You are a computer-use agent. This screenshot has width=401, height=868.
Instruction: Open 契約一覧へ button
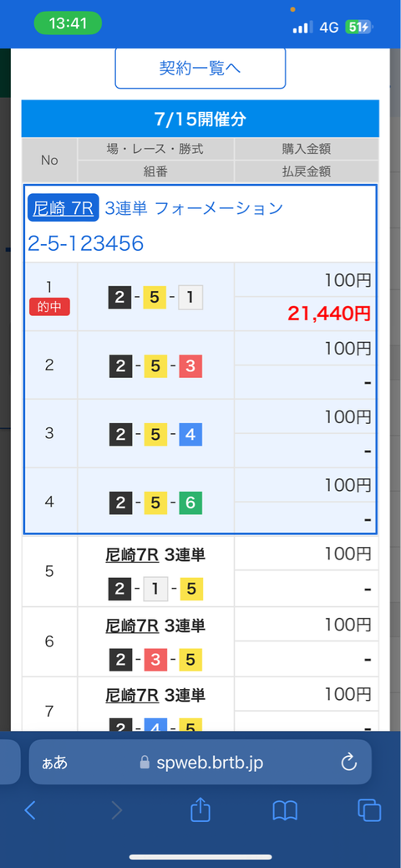click(x=200, y=68)
